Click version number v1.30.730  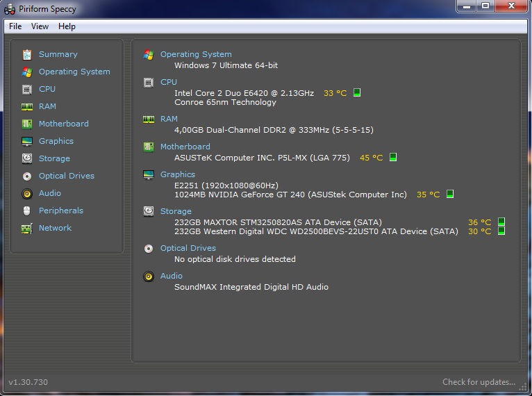coord(28,382)
